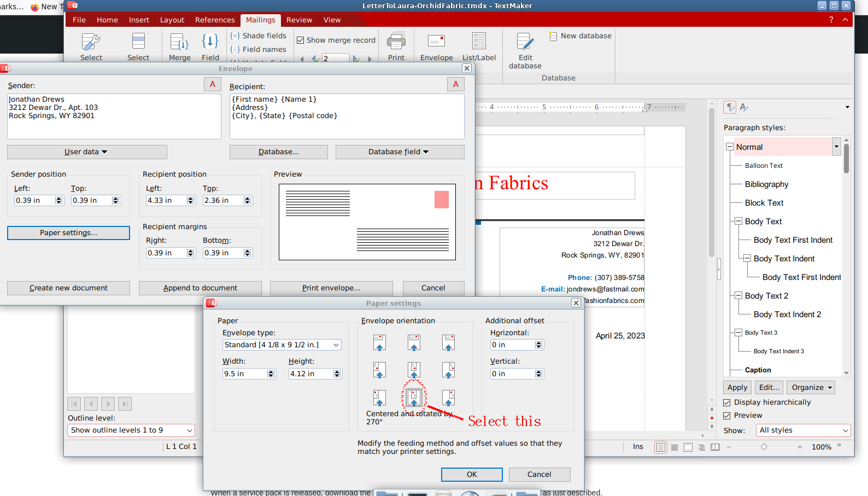The height and width of the screenshot is (496, 868).
Task: Adjust the zoom slider in the status bar
Action: (764, 447)
